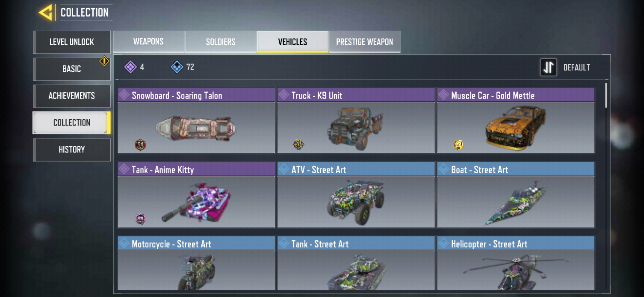644x297 pixels.
Task: Click the vehicle list vertical scrollbar
Action: click(606, 95)
